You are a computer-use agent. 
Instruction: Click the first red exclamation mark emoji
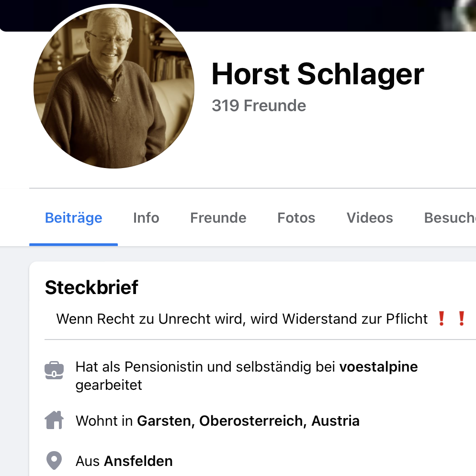tap(442, 319)
